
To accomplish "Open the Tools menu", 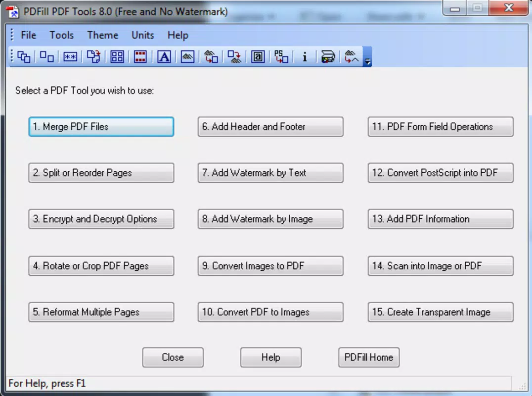I will pos(62,35).
